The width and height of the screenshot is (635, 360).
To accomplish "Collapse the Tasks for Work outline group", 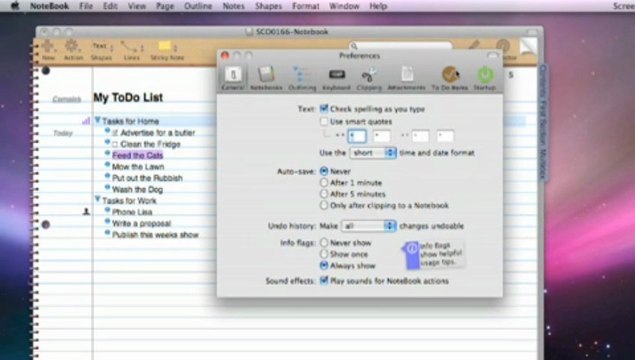I will (98, 199).
